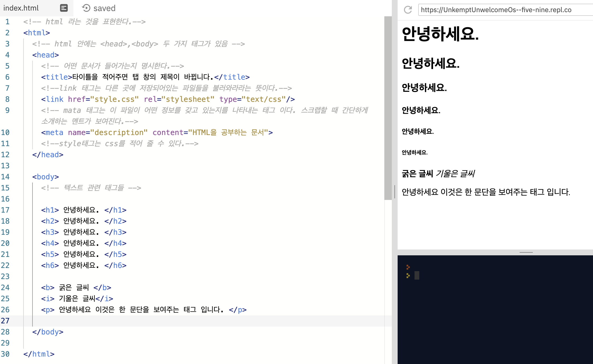Screen dimensions: 593x364
Task: Click the editor vertical scrollbar thumb
Action: [388, 108]
